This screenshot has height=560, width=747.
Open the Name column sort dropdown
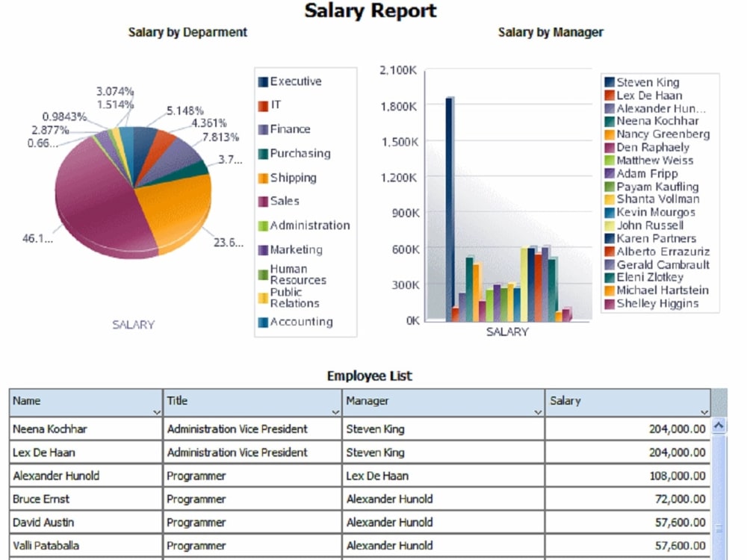click(157, 411)
